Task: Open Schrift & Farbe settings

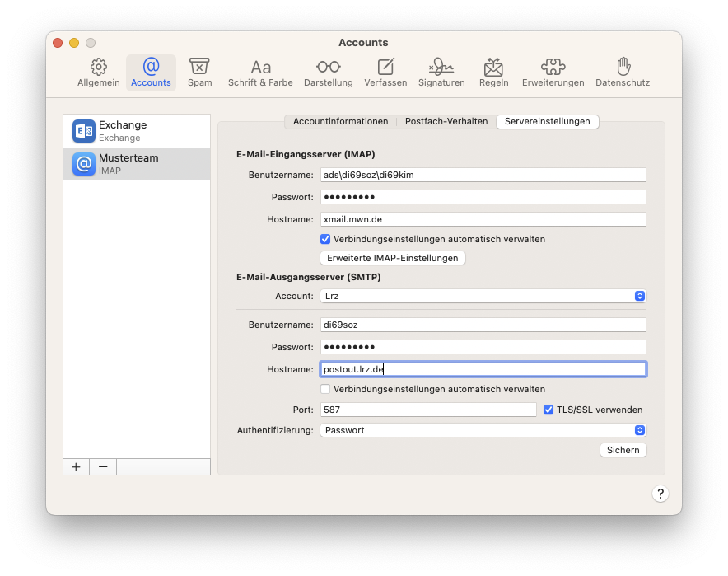Action: [260, 73]
